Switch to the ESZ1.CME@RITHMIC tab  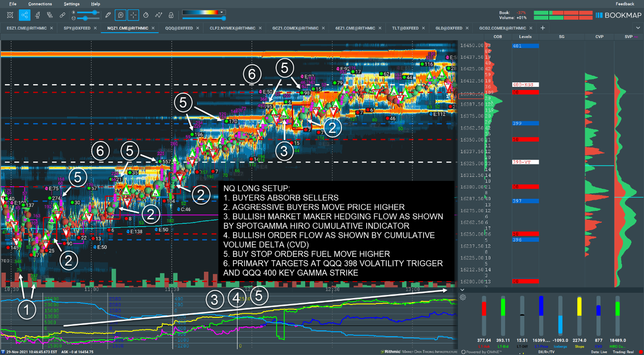pos(26,28)
